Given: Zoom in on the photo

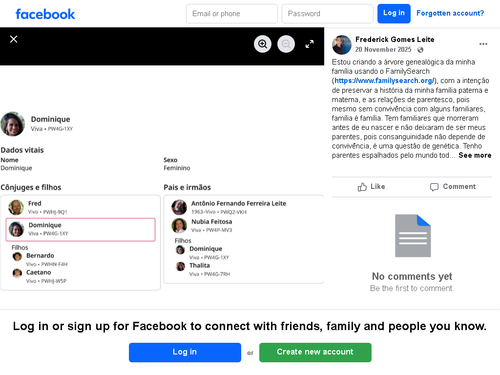Looking at the screenshot, I should click(x=263, y=44).
